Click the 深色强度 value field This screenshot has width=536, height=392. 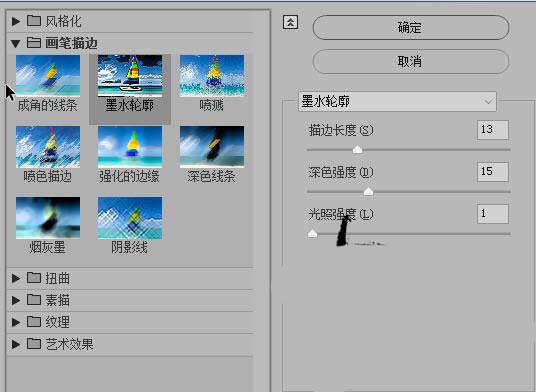coord(493,172)
